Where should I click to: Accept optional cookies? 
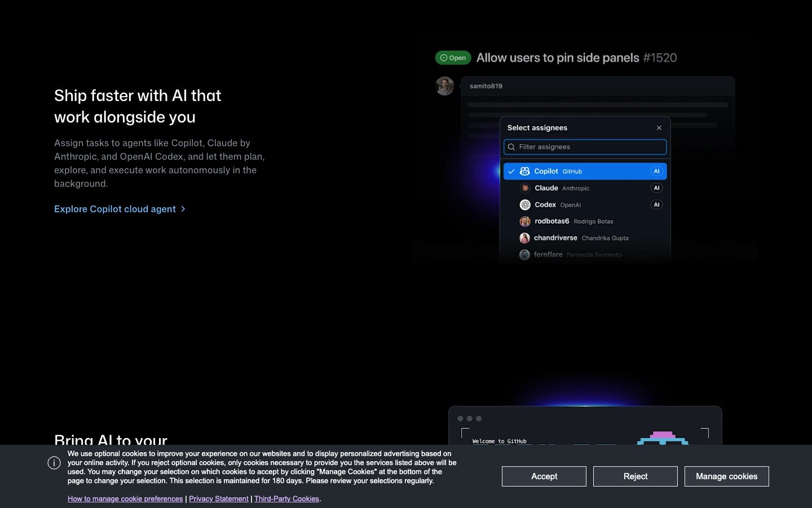pos(544,476)
